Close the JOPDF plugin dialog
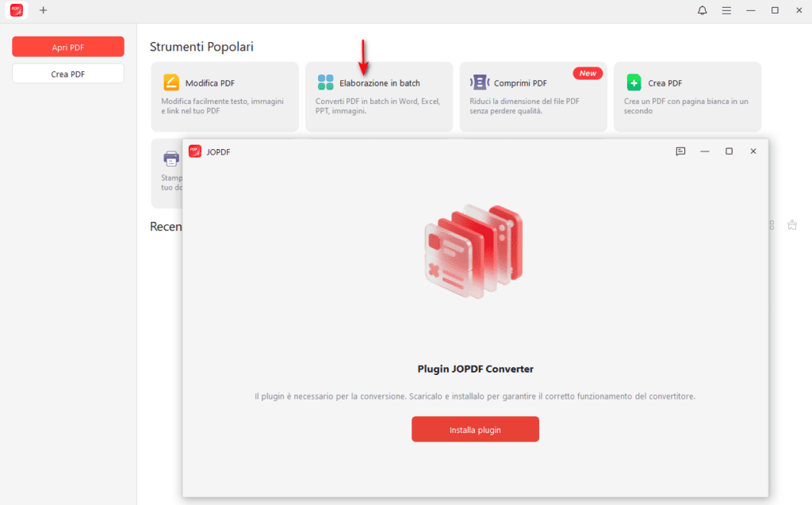This screenshot has height=505, width=812. pyautogui.click(x=753, y=151)
